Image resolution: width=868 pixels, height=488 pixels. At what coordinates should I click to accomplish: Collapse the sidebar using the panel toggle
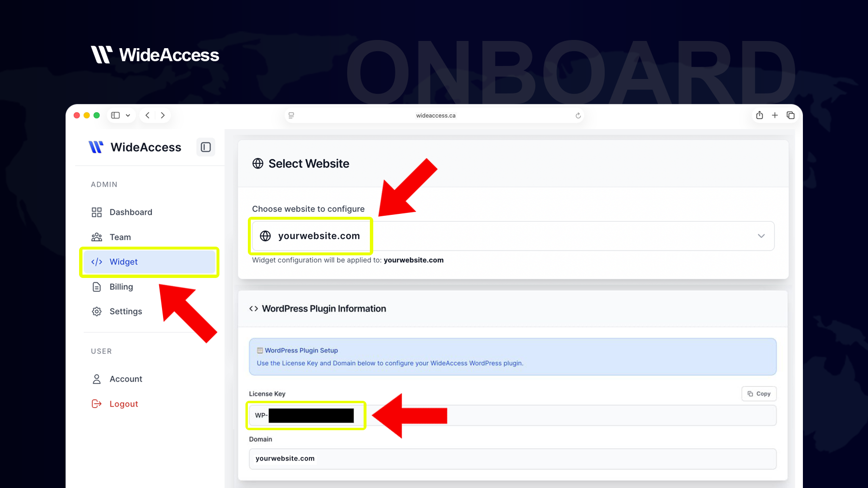click(206, 147)
